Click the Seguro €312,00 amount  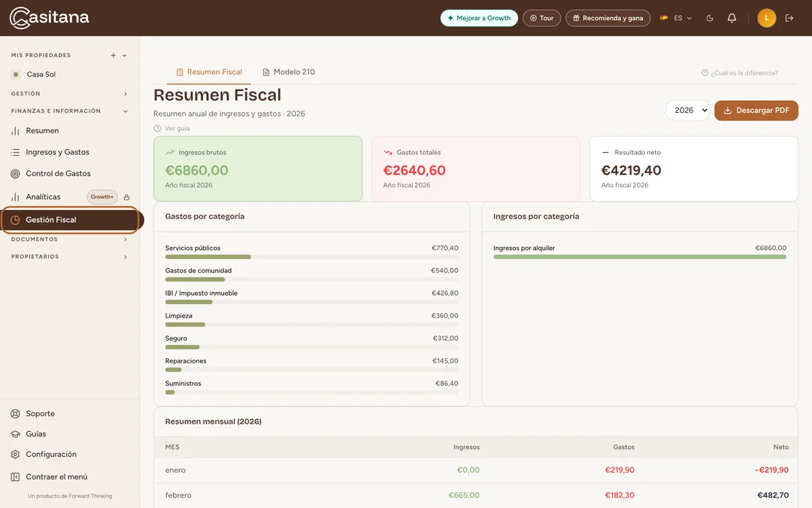[x=445, y=339]
